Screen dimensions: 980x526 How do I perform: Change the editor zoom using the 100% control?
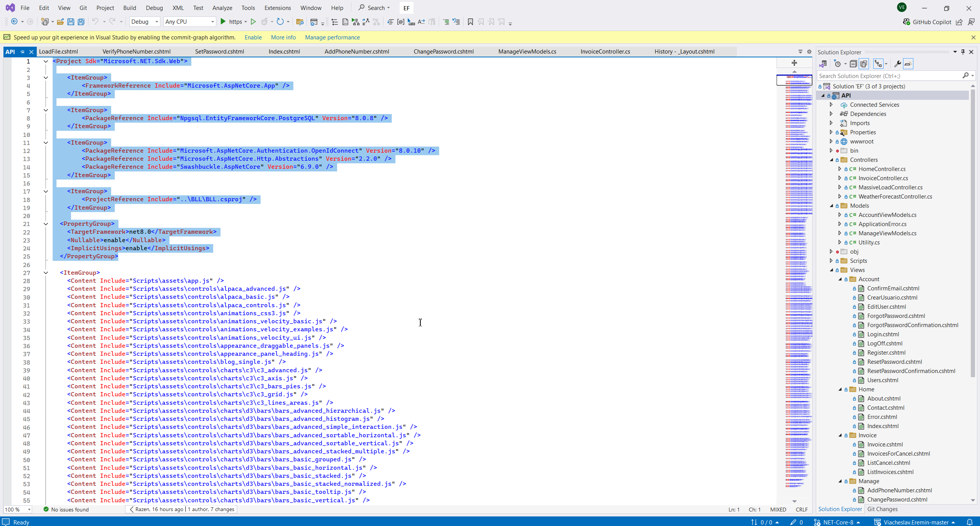(x=18, y=510)
